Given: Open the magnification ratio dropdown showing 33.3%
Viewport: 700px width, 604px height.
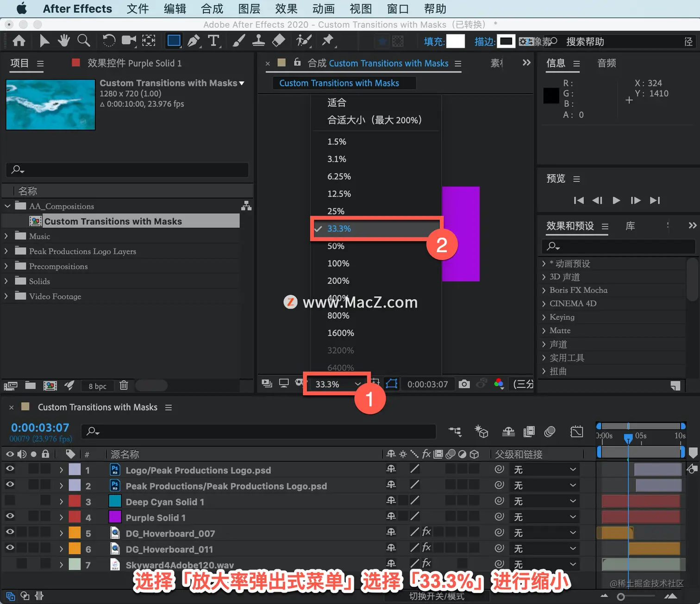Looking at the screenshot, I should point(337,384).
